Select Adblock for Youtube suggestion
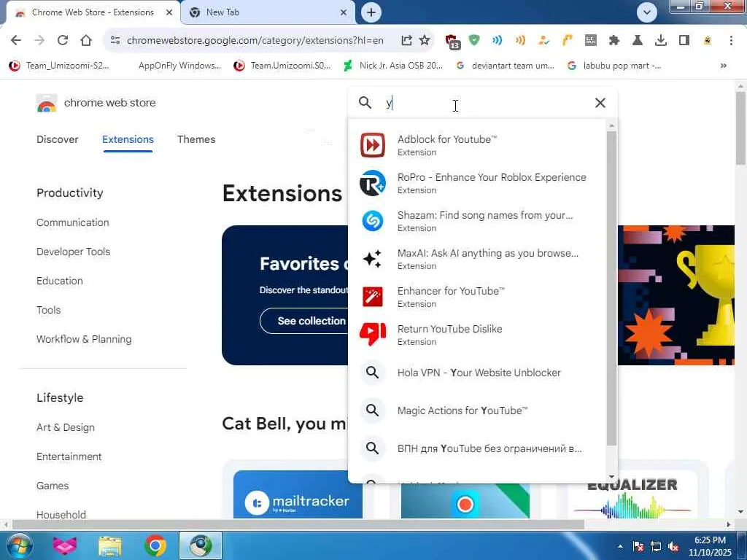Viewport: 747px width, 560px height. 477,145
